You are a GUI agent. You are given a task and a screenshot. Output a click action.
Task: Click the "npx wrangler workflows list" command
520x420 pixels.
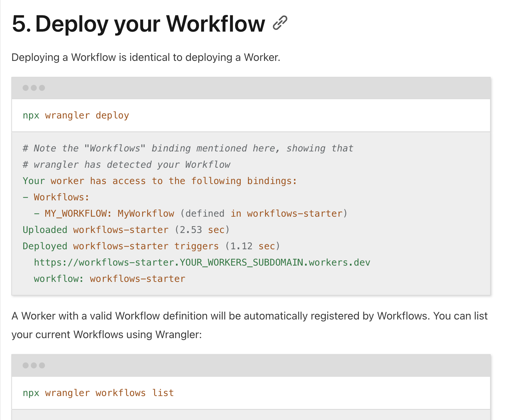tap(98, 393)
